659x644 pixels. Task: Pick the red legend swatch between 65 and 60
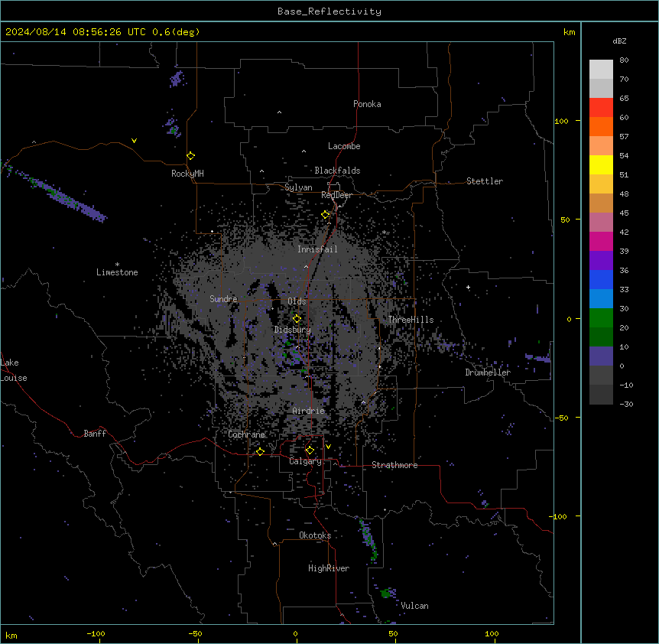point(601,107)
